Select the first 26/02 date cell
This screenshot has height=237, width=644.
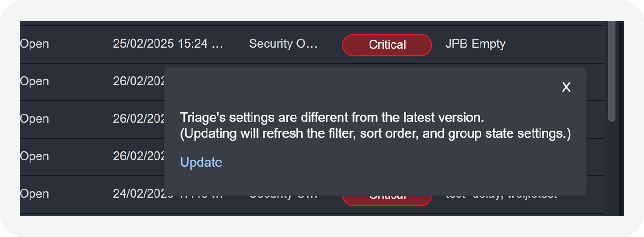click(x=139, y=81)
